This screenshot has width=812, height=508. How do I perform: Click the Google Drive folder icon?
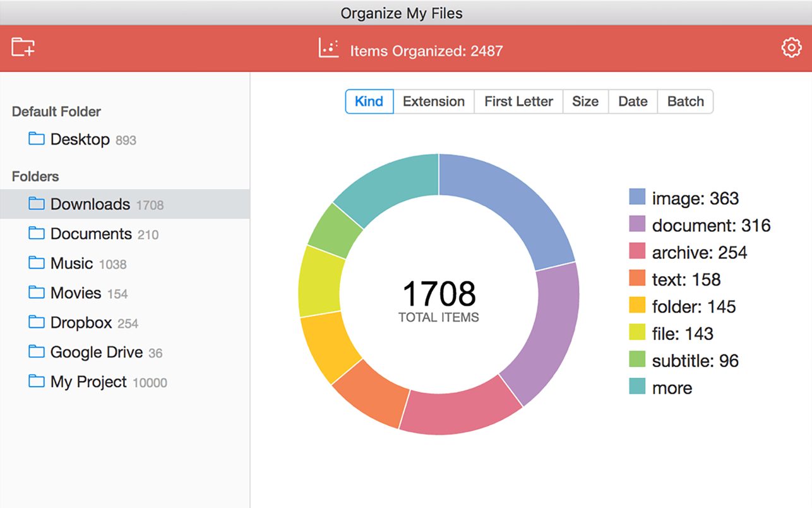tap(37, 352)
